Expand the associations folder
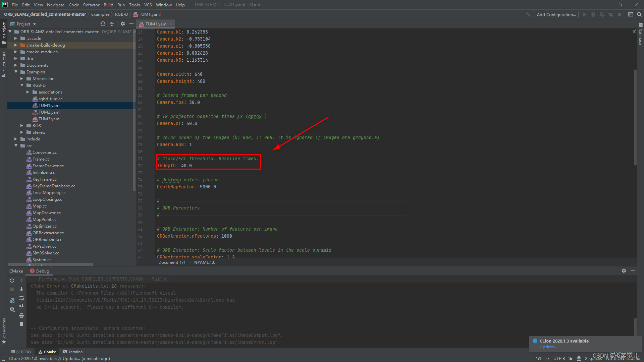Viewport: 644px width, 362px height. pyautogui.click(x=28, y=92)
